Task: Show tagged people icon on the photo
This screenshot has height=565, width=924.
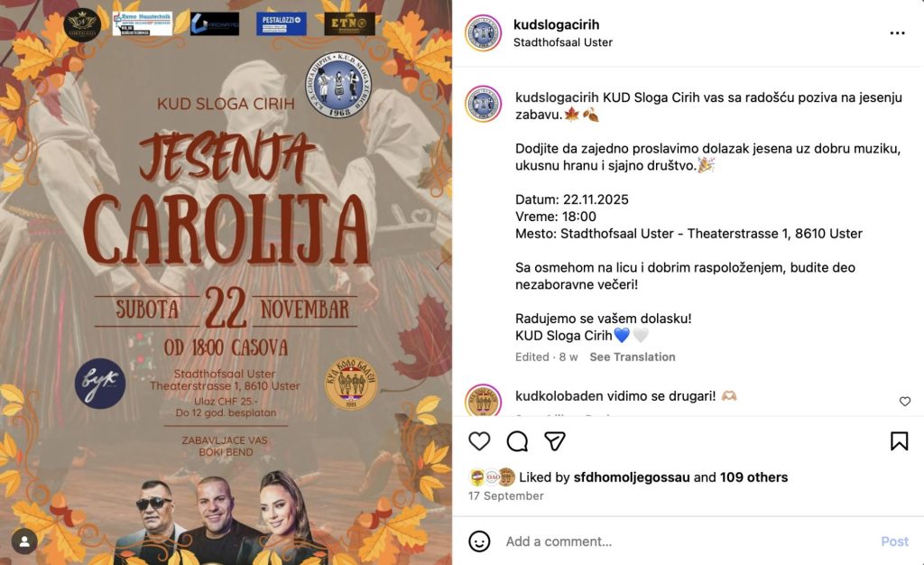Action: click(24, 542)
